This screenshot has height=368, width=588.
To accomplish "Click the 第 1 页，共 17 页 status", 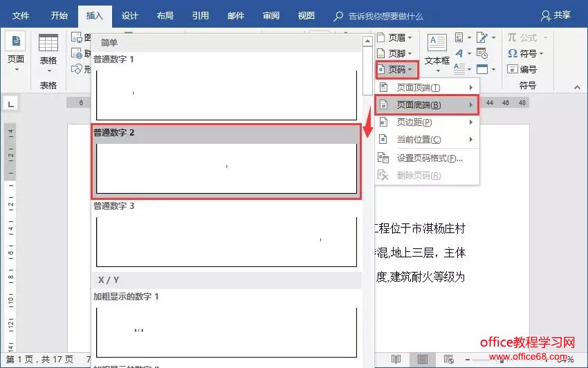I will (39, 360).
